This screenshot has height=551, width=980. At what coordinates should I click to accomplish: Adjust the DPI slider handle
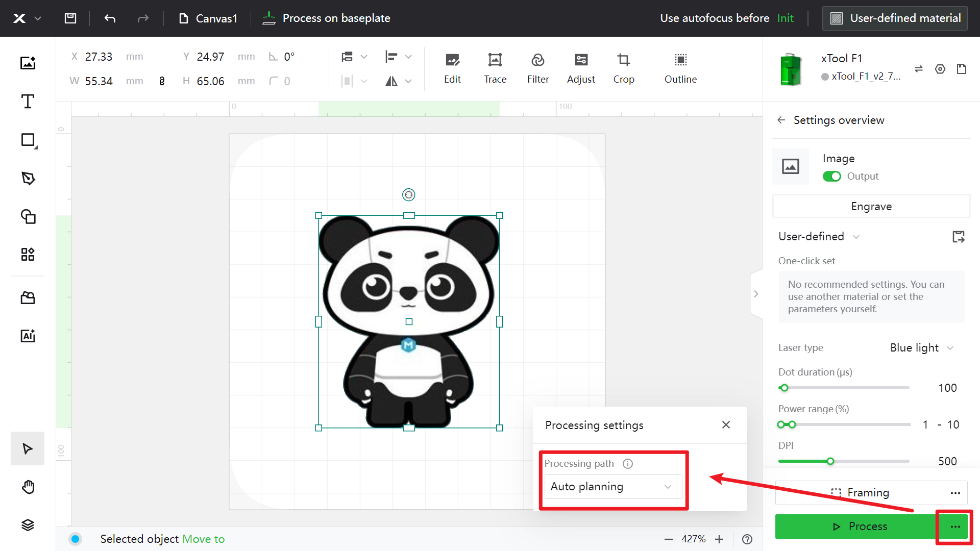(x=830, y=461)
